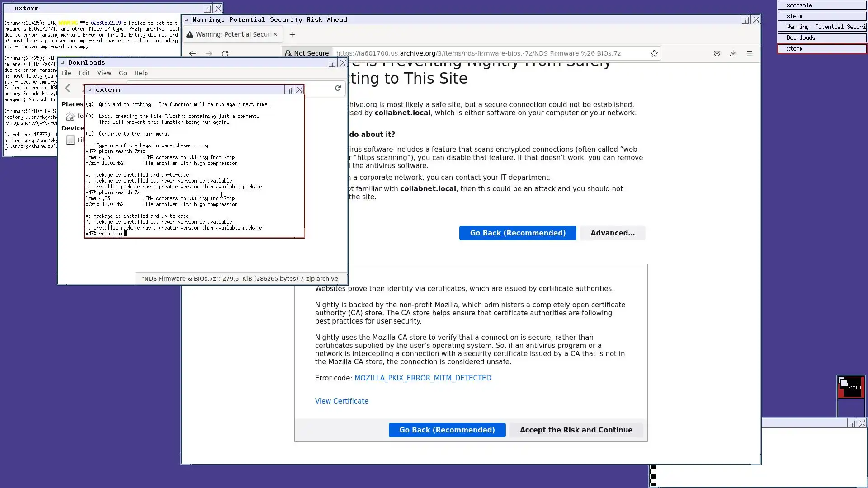
Task: Click the browser reload page icon
Action: (225, 53)
